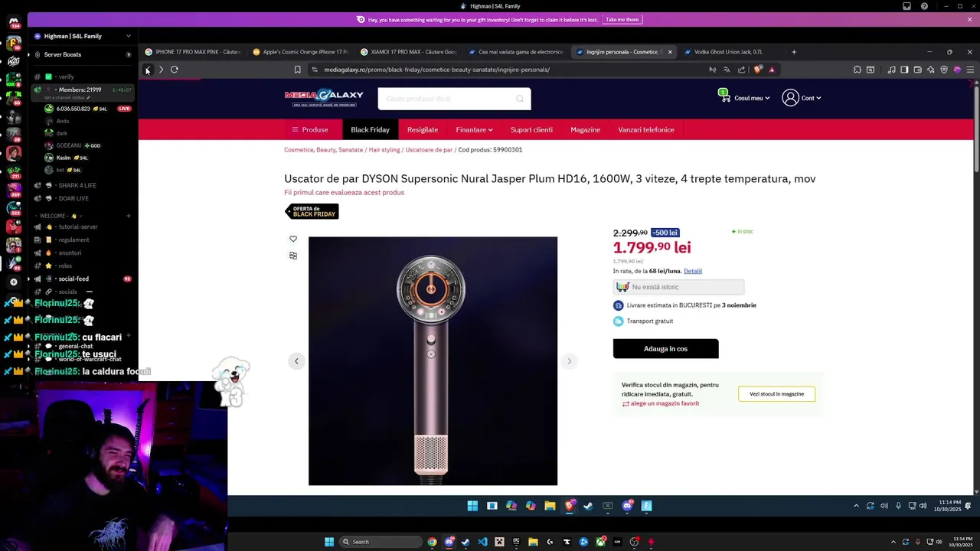Open the extensions puzzle icon
The width and height of the screenshot is (980, 551).
(x=857, y=70)
